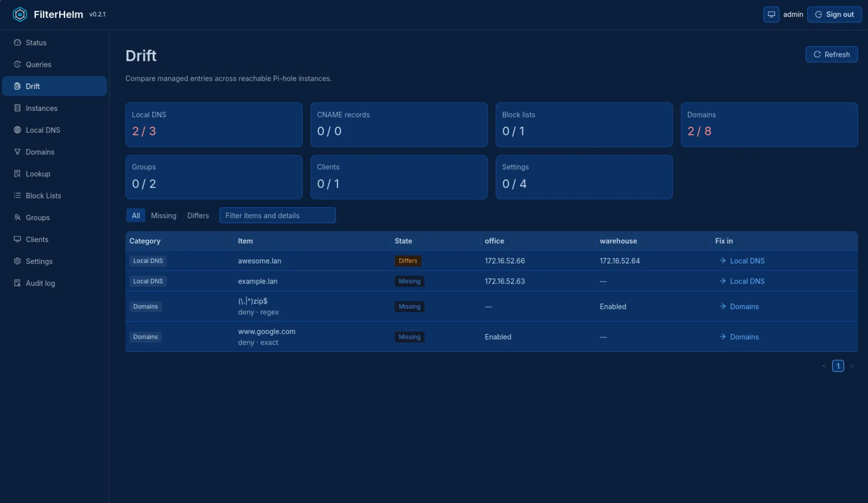
Task: Click the Local DNS globe icon in sidebar
Action: [x=17, y=130]
